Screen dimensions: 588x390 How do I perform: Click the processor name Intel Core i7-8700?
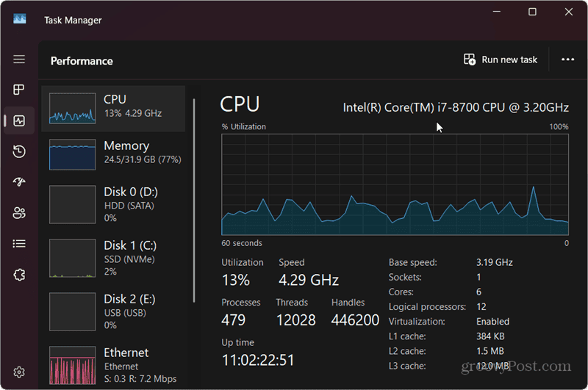click(x=456, y=107)
